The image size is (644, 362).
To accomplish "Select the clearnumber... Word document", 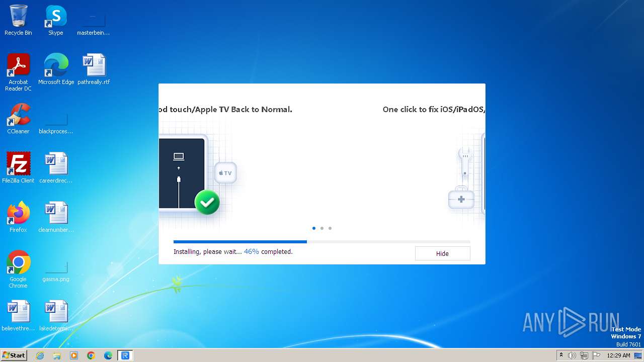I will (x=56, y=217).
